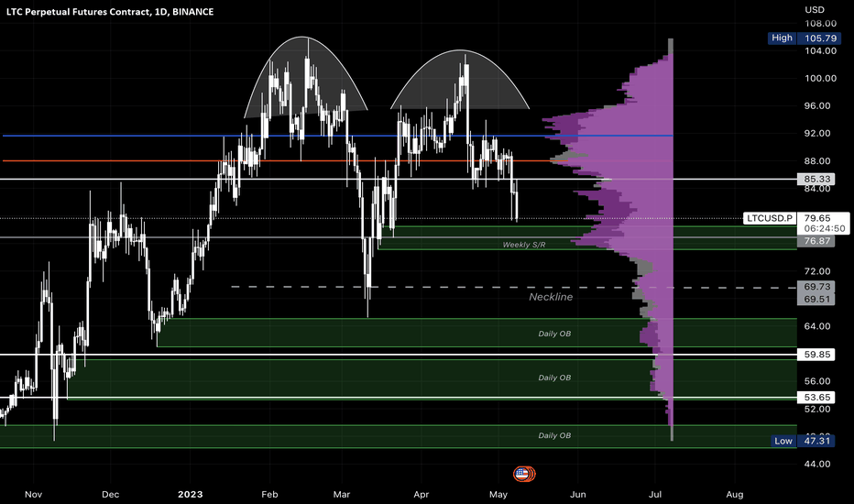Select the Weekly S/R zone label
The width and height of the screenshot is (854, 504).
(524, 245)
